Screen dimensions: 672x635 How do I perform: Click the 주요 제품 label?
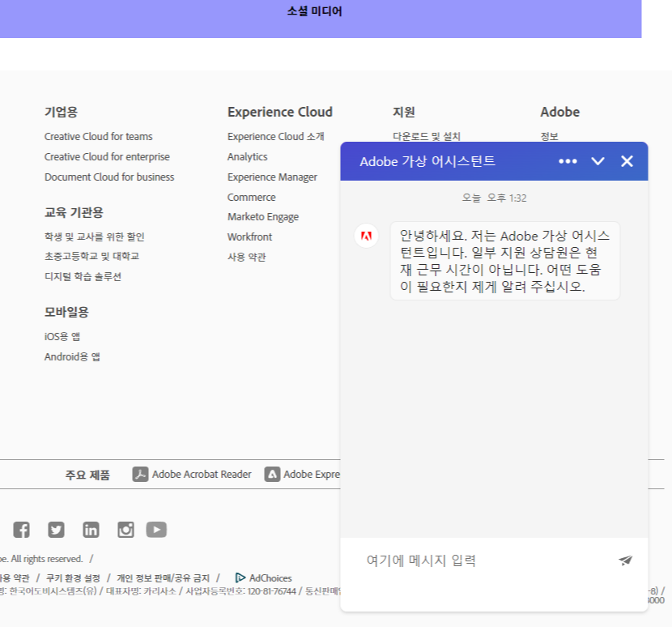click(87, 475)
